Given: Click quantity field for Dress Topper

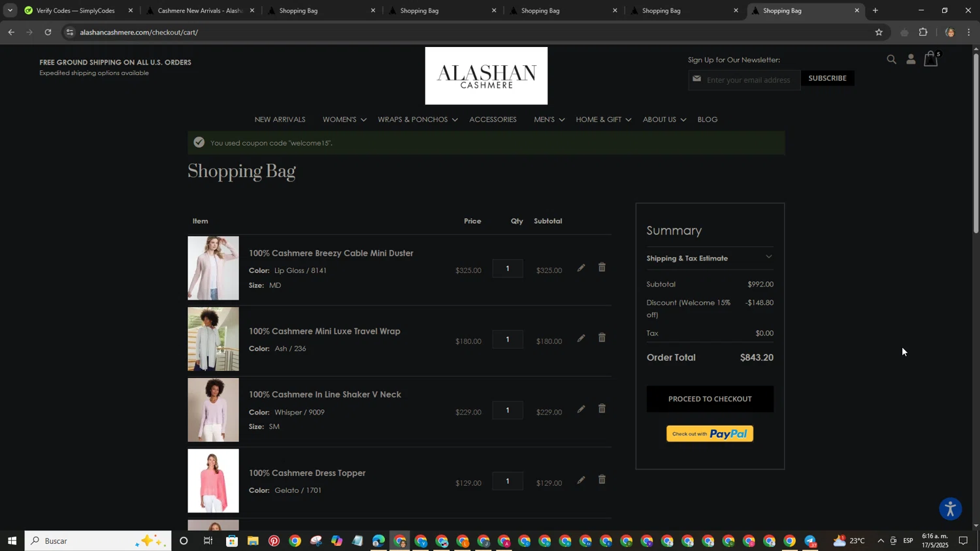Looking at the screenshot, I should tap(508, 481).
